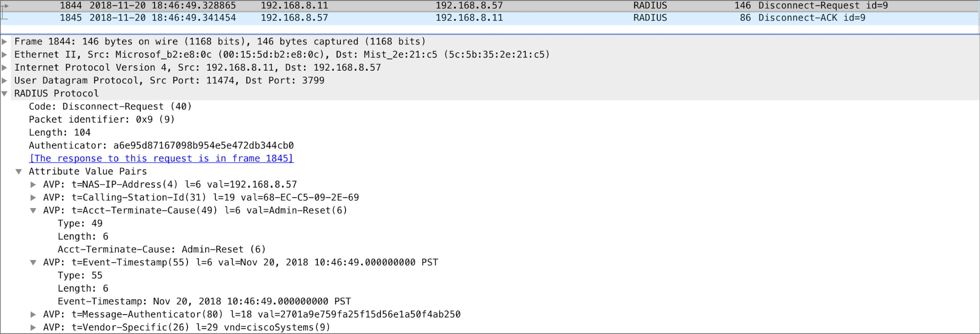The height and width of the screenshot is (334, 980).
Task: Expand the NAS-IP-Address AVP
Action: (x=33, y=185)
